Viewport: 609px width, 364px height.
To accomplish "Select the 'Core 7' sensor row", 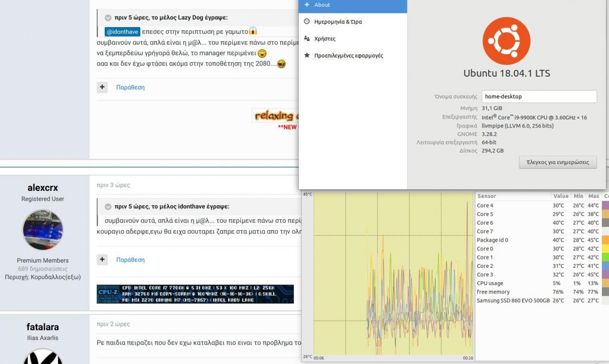I will tap(542, 232).
